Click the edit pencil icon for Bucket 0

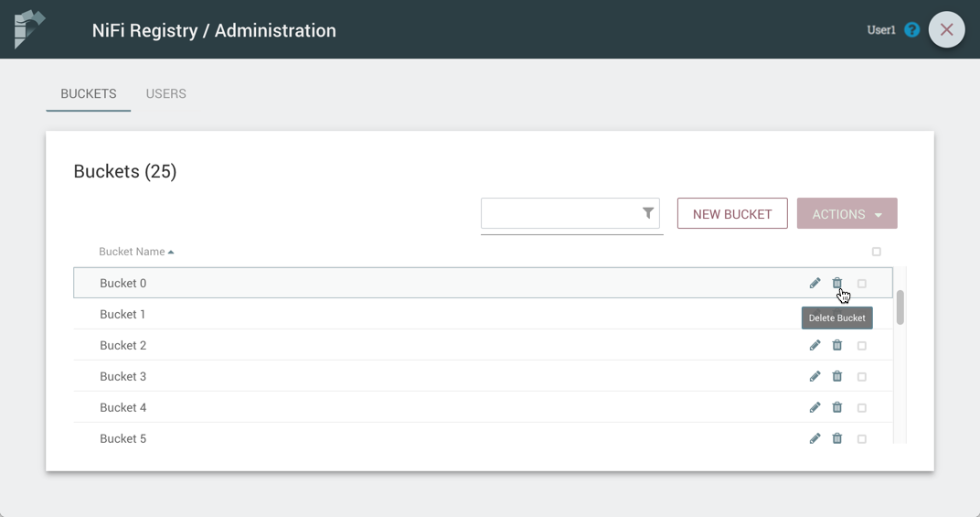(x=815, y=284)
